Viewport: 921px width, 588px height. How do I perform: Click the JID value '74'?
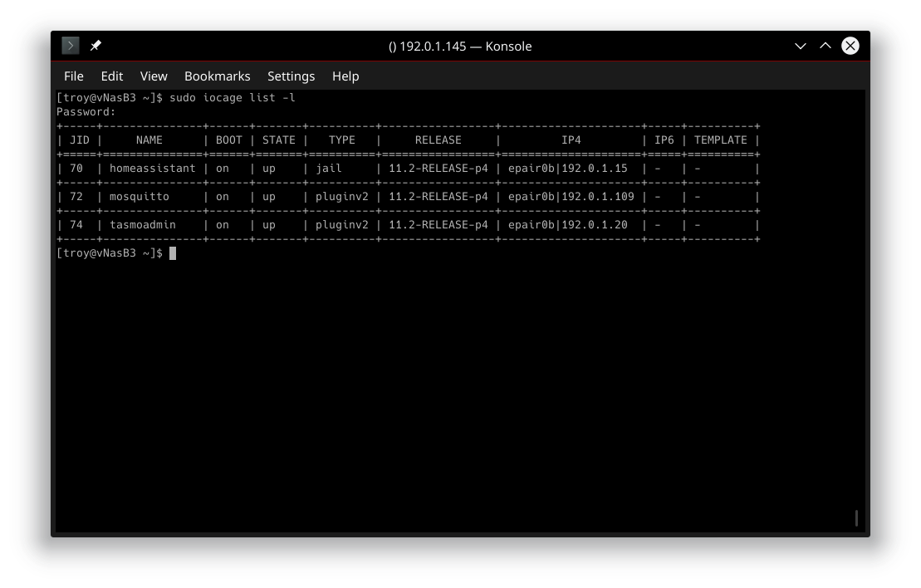click(x=76, y=225)
